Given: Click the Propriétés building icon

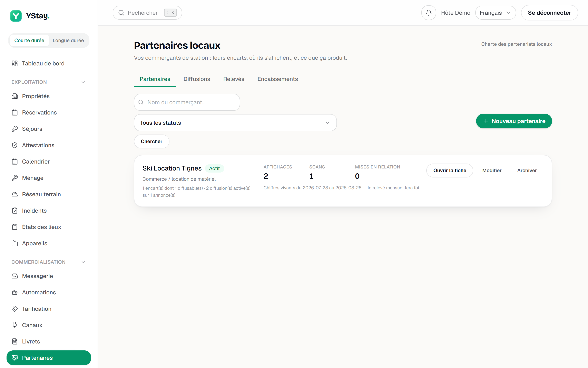Looking at the screenshot, I should click(x=14, y=96).
